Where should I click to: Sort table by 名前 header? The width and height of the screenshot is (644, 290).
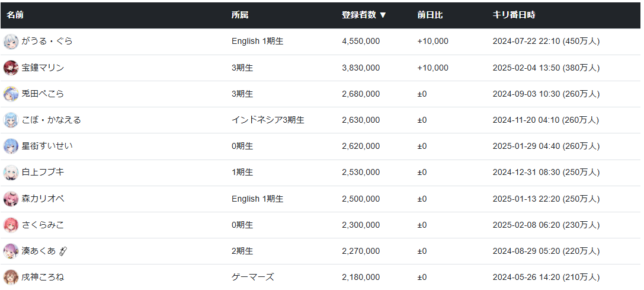pyautogui.click(x=15, y=15)
